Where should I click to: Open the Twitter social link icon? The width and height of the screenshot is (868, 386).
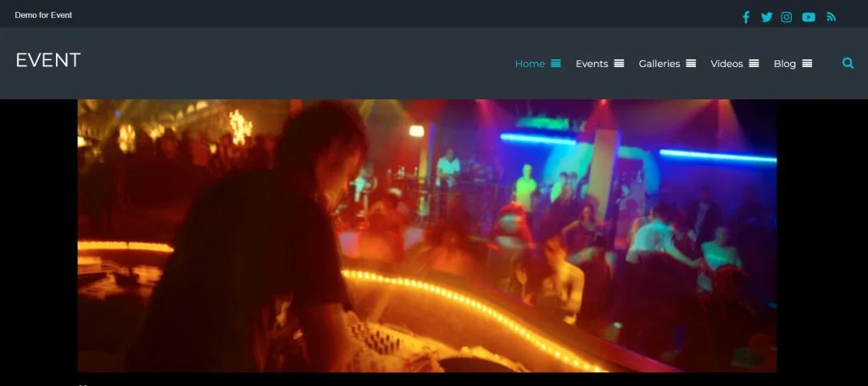[766, 17]
